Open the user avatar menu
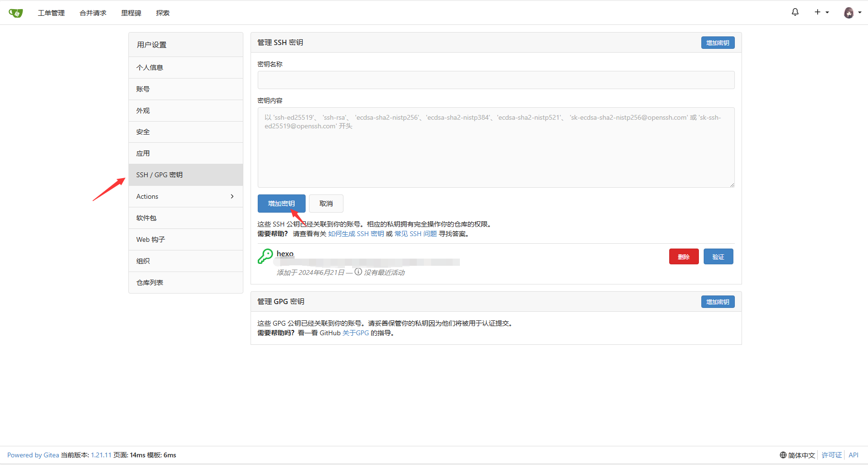 point(852,13)
